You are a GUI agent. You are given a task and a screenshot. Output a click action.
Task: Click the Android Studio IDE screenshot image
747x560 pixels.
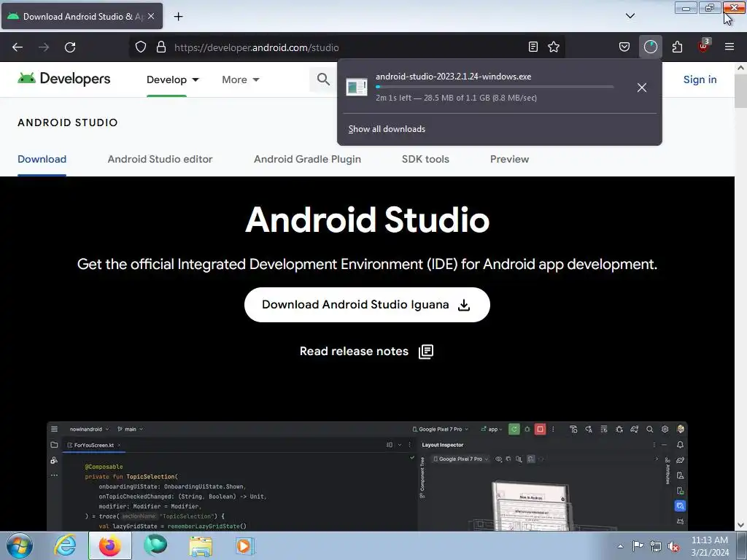(x=368, y=476)
